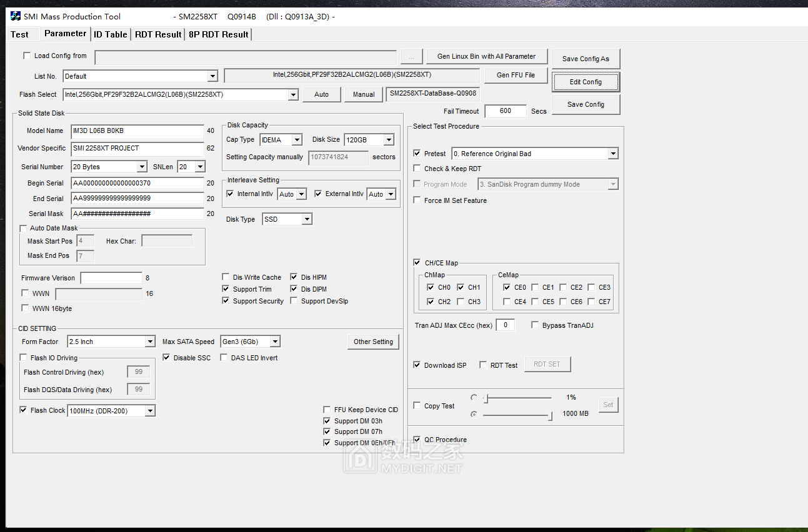Click the Firmware Version input field

[111, 278]
